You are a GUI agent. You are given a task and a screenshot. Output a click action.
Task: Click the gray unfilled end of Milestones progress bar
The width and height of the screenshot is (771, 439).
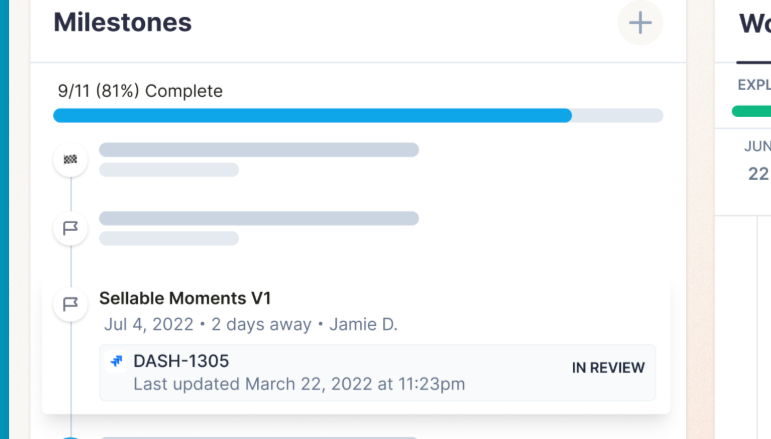[617, 115]
